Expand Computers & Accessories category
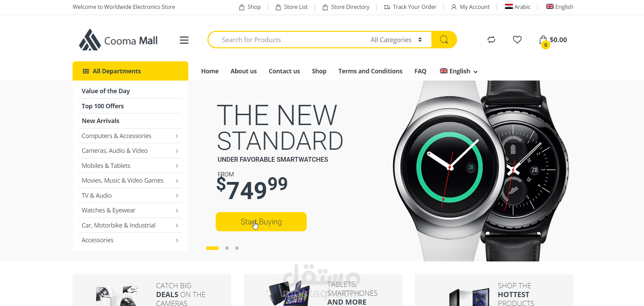The height and width of the screenshot is (306, 644). tap(130, 136)
